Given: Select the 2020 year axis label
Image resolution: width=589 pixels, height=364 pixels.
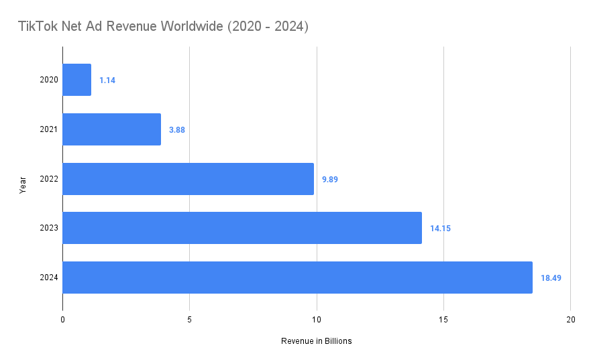Looking at the screenshot, I should [x=49, y=80].
